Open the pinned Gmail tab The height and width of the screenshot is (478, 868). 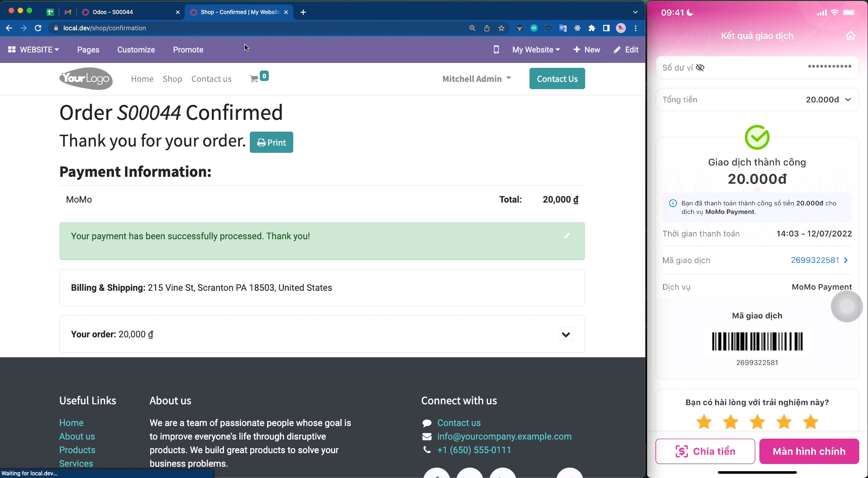click(68, 12)
